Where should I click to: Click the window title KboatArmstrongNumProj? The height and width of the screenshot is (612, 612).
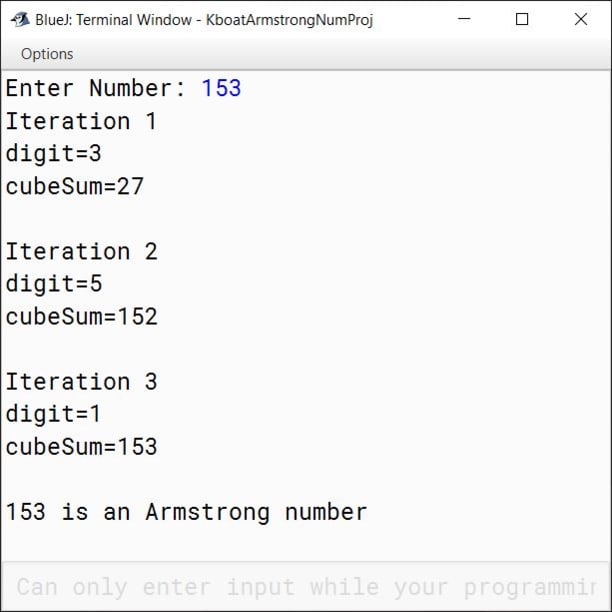click(x=289, y=20)
